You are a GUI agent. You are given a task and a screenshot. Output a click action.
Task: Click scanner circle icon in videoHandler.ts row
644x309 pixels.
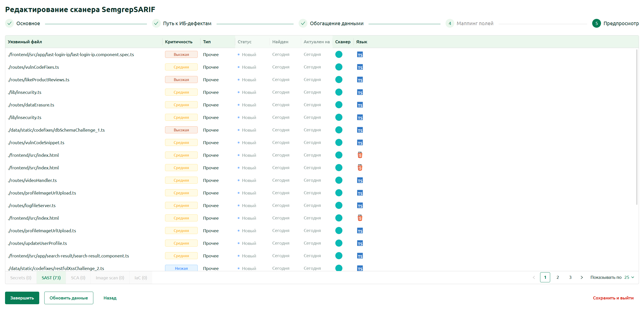[339, 180]
